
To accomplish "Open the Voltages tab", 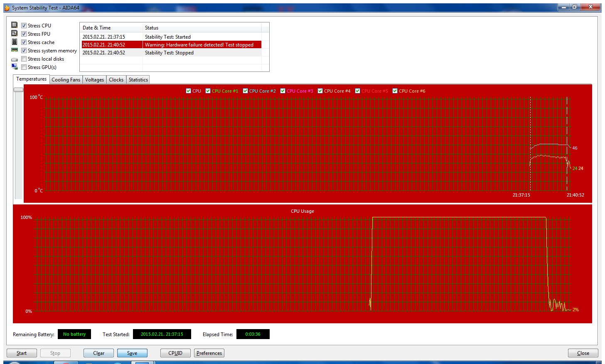I will (95, 80).
